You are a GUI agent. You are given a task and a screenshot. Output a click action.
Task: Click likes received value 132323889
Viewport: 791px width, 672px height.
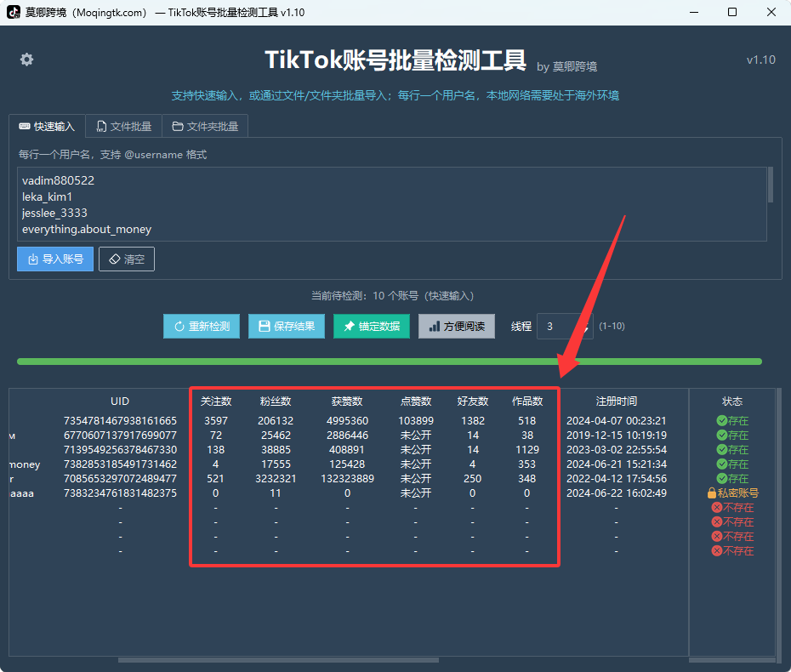coord(347,478)
